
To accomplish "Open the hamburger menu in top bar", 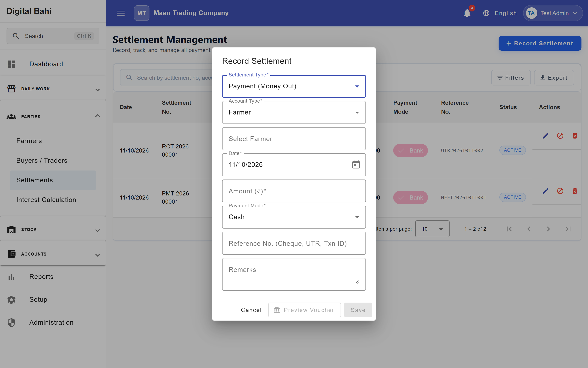I will tap(121, 13).
